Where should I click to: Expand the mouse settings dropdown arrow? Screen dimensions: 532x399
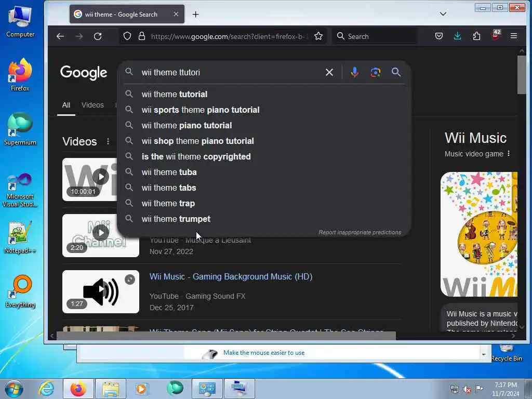coord(484,354)
